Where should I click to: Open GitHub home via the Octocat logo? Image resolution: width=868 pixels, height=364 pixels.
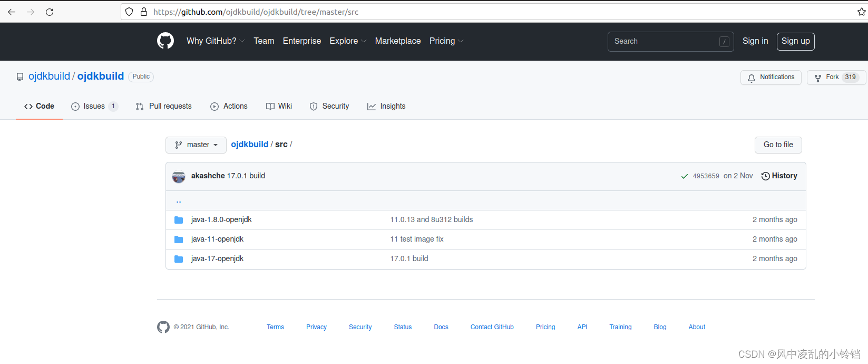(165, 41)
